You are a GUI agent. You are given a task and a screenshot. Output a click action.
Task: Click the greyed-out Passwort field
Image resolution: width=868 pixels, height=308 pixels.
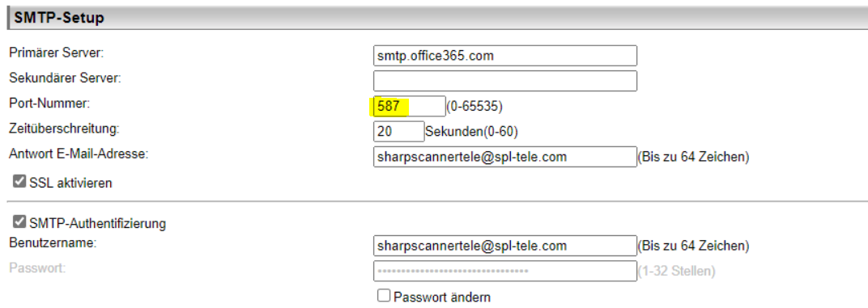(505, 271)
